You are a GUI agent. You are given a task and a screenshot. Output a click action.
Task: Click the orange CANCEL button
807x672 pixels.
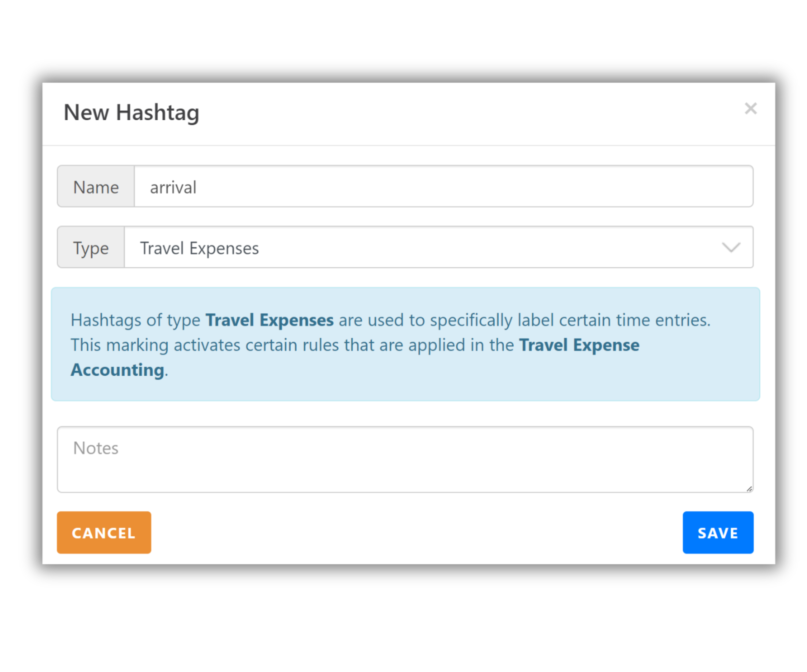104,533
